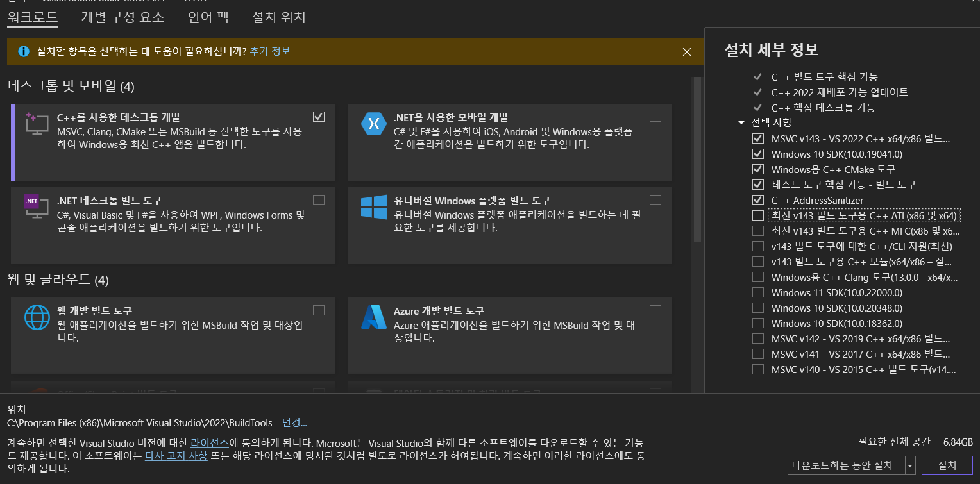Switch to the 언어 팩 tab
980x484 pixels.
click(x=208, y=17)
